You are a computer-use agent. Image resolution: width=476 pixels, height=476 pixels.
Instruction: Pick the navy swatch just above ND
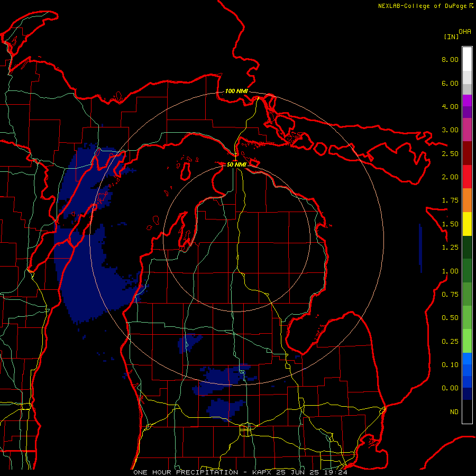[x=467, y=394]
